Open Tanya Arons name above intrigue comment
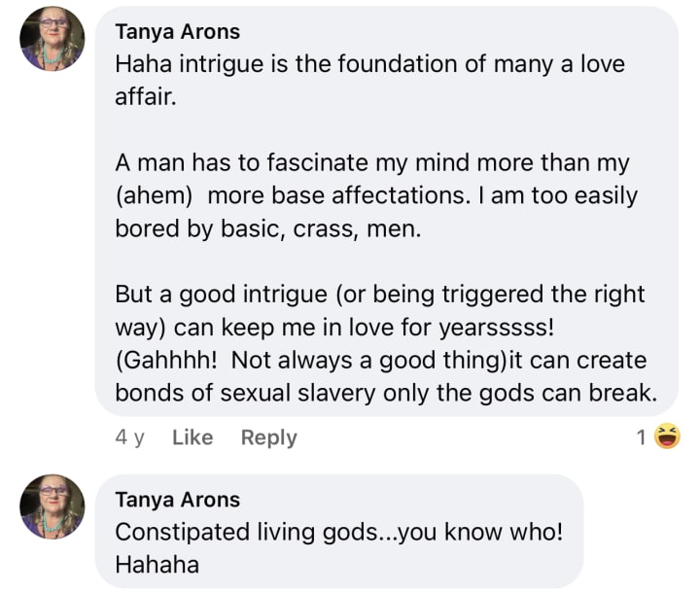This screenshot has height=593, width=700. click(177, 30)
